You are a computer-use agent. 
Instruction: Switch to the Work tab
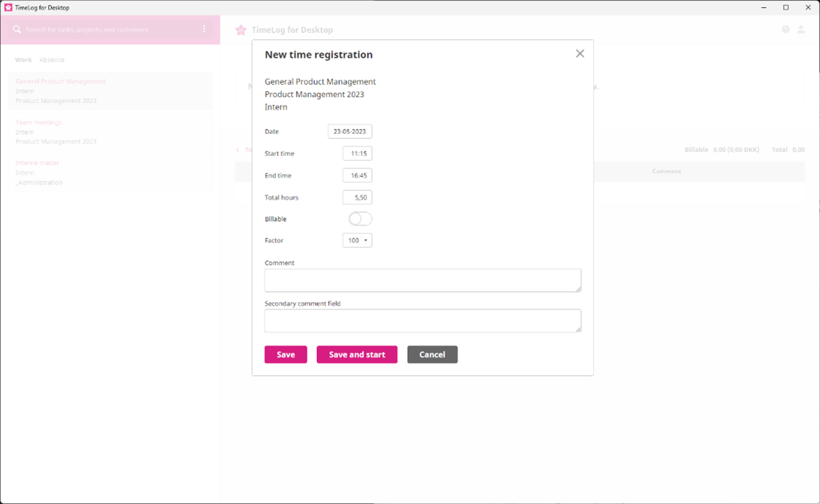tap(23, 60)
